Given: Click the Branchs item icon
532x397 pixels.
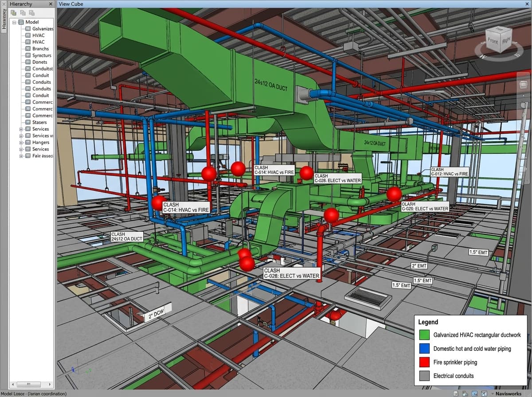Looking at the screenshot, I should tap(28, 49).
